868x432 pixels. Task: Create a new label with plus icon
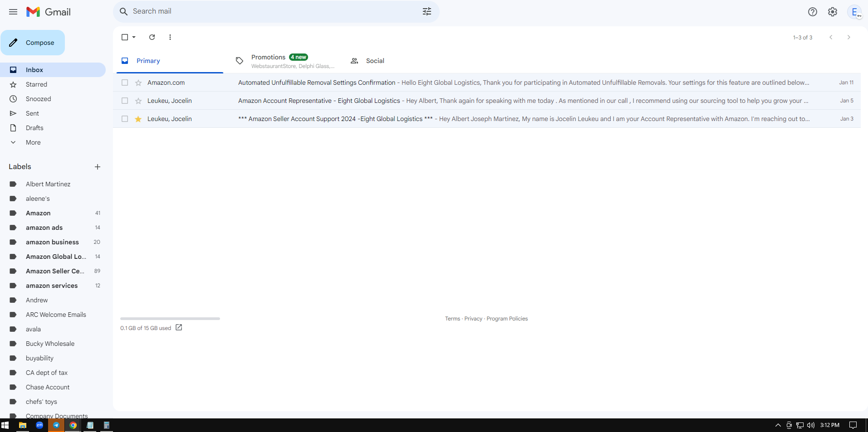(98, 167)
